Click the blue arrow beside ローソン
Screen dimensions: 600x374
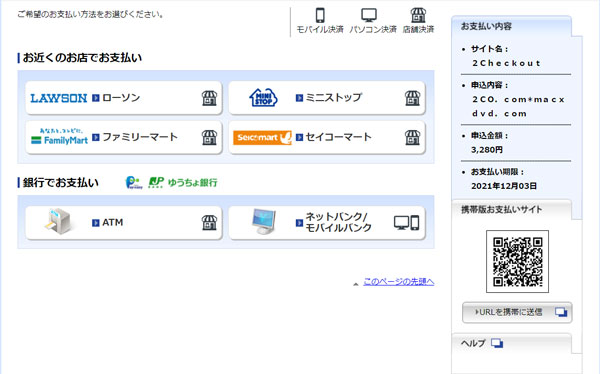[x=96, y=98]
